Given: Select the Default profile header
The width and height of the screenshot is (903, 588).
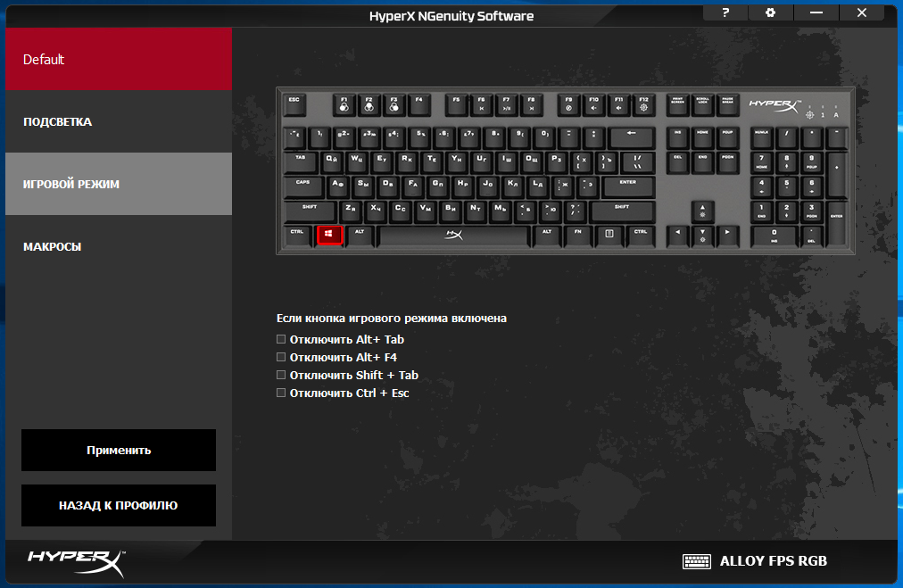Looking at the screenshot, I should pos(119,59).
